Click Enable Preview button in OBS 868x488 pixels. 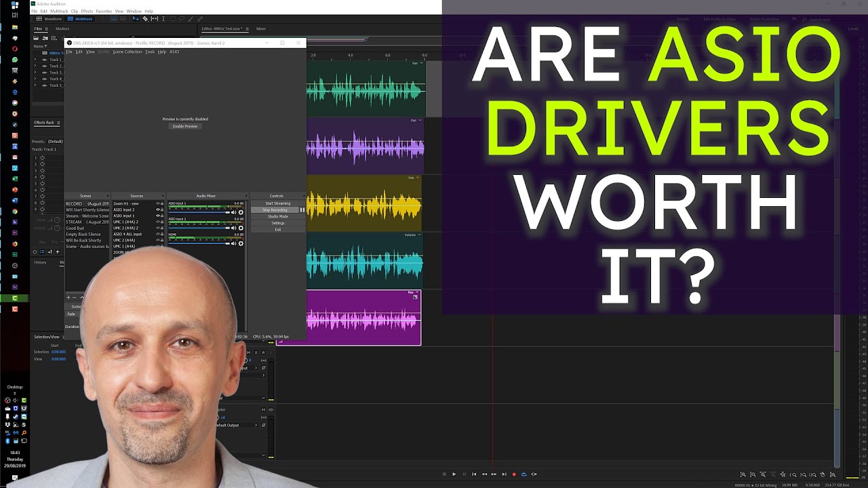(x=185, y=126)
